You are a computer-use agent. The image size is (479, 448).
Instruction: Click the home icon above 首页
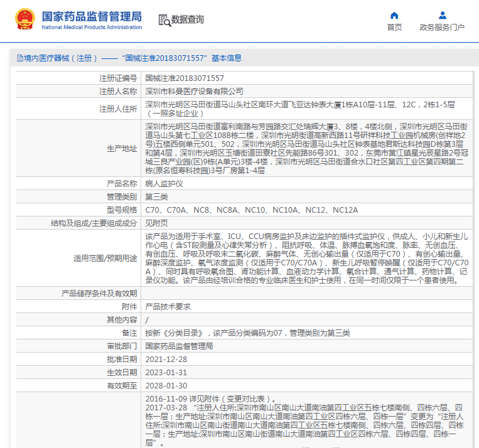[394, 15]
